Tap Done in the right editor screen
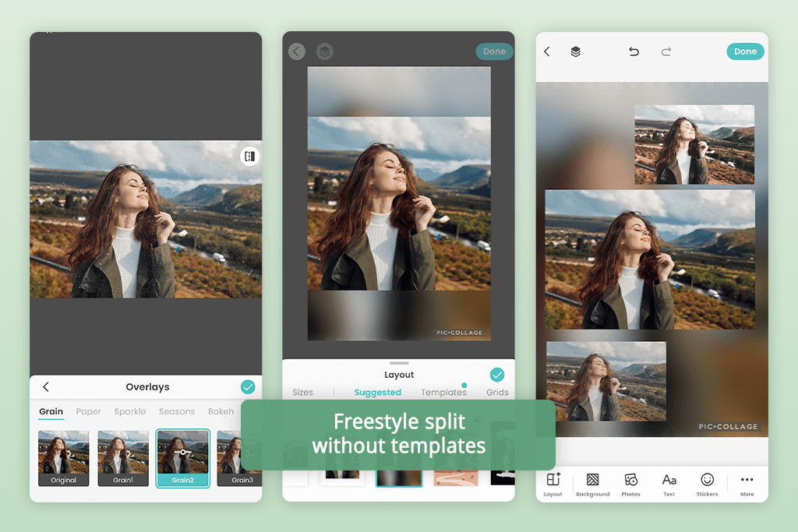This screenshot has height=532, width=798. point(745,51)
